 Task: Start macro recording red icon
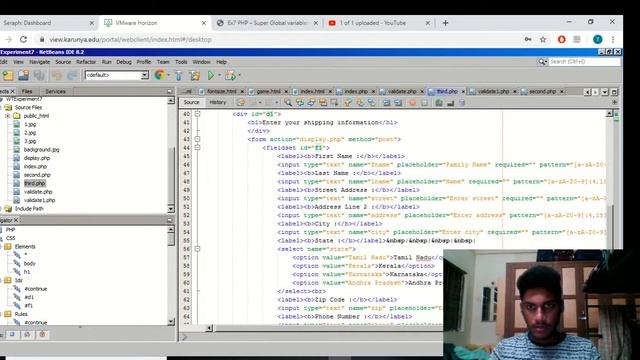point(412,102)
